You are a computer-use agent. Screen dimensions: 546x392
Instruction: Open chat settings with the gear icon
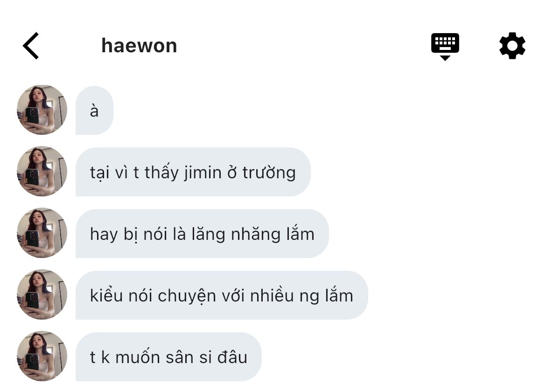pos(512,46)
